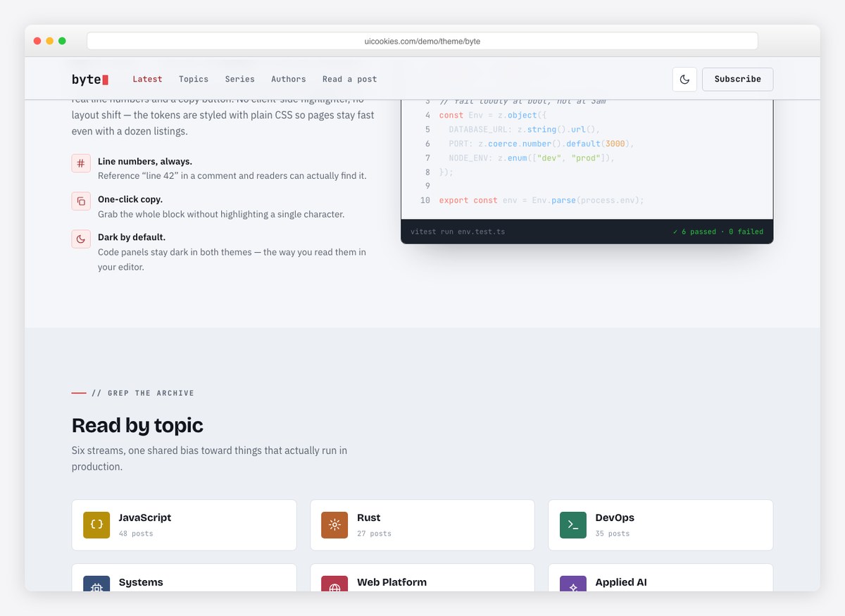The width and height of the screenshot is (845, 616).
Task: Click the NODE_ENV code line
Action: [x=532, y=158]
